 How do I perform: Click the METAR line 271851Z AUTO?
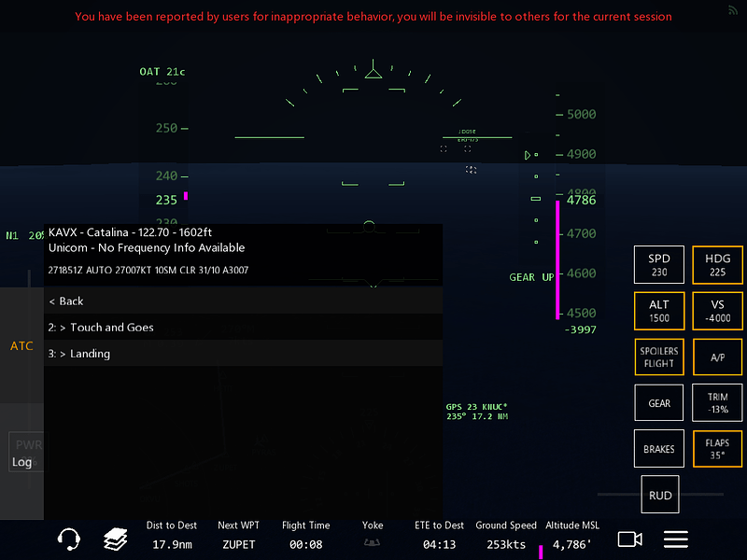tap(148, 270)
